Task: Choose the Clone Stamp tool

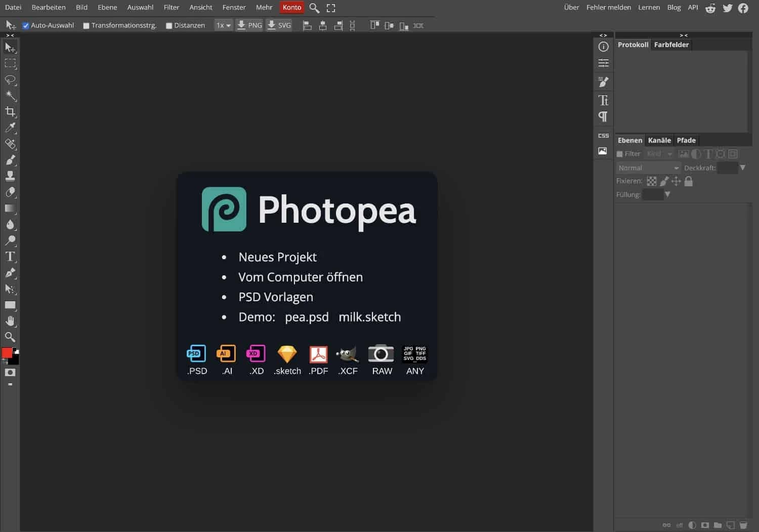Action: [10, 176]
